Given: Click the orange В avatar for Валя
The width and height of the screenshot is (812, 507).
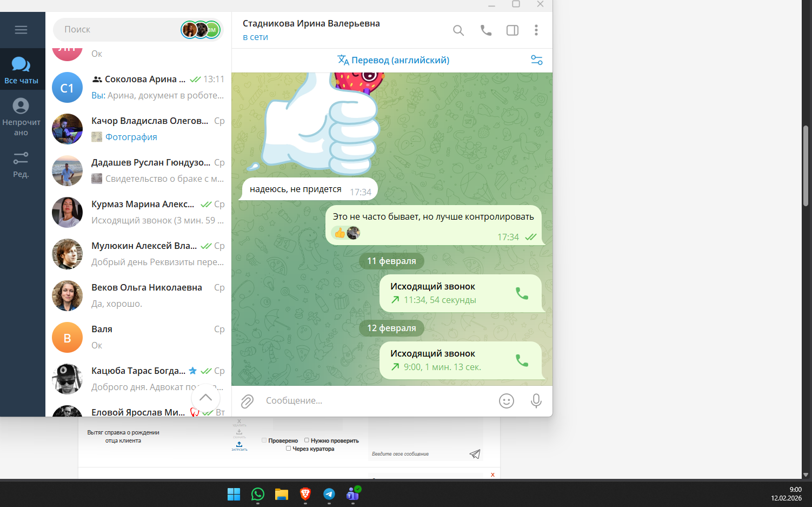Looking at the screenshot, I should pyautogui.click(x=67, y=338).
